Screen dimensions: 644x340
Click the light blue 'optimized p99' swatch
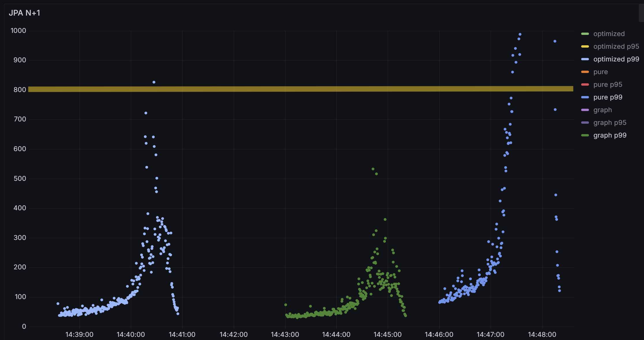[x=585, y=59]
